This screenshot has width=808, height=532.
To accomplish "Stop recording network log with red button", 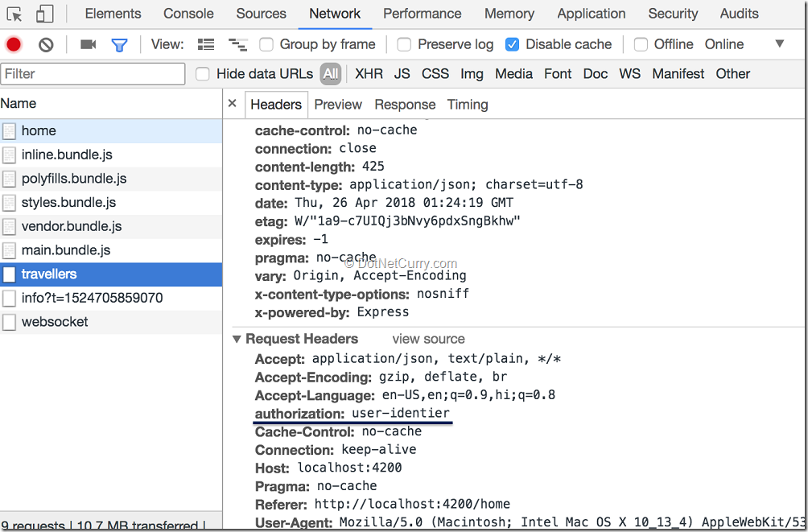I will pos(14,45).
